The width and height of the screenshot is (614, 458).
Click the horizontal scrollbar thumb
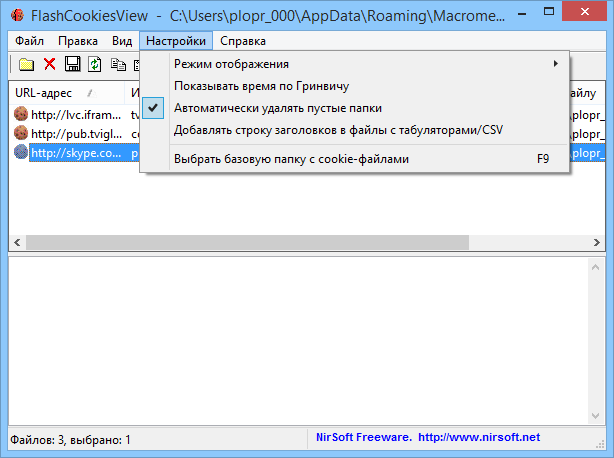(x=247, y=242)
